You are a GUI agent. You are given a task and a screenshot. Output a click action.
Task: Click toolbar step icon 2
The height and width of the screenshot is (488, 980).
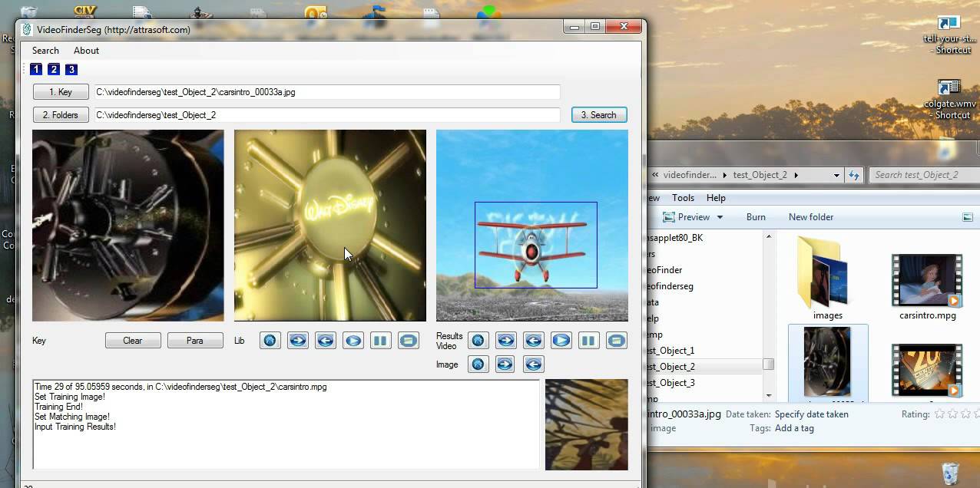(54, 70)
